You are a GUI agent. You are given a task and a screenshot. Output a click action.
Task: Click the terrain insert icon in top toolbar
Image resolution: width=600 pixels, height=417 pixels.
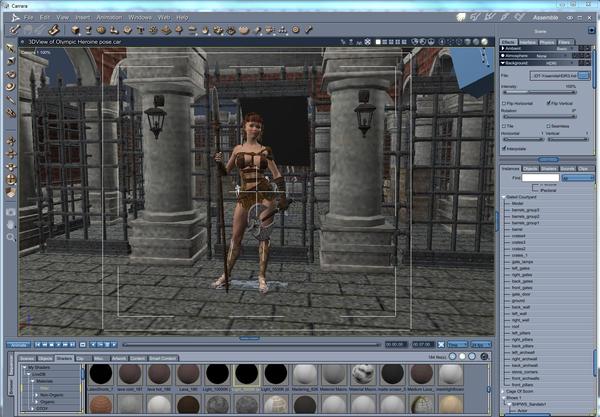point(166,30)
